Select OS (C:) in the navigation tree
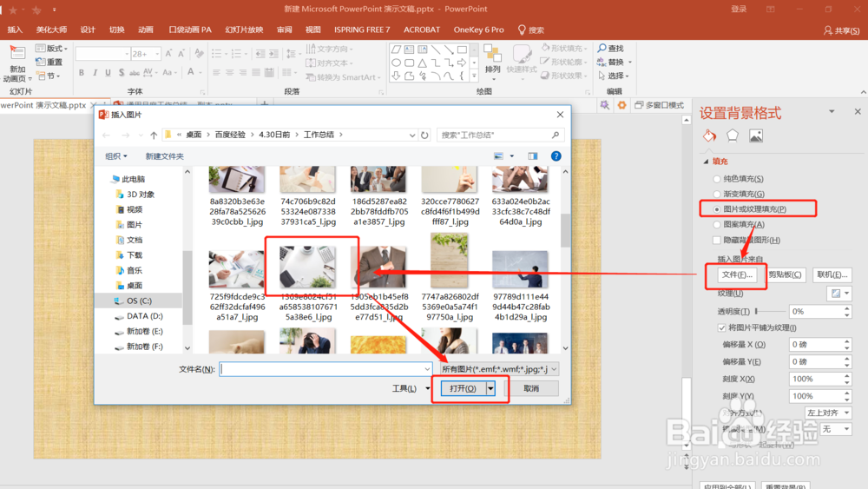 (139, 301)
